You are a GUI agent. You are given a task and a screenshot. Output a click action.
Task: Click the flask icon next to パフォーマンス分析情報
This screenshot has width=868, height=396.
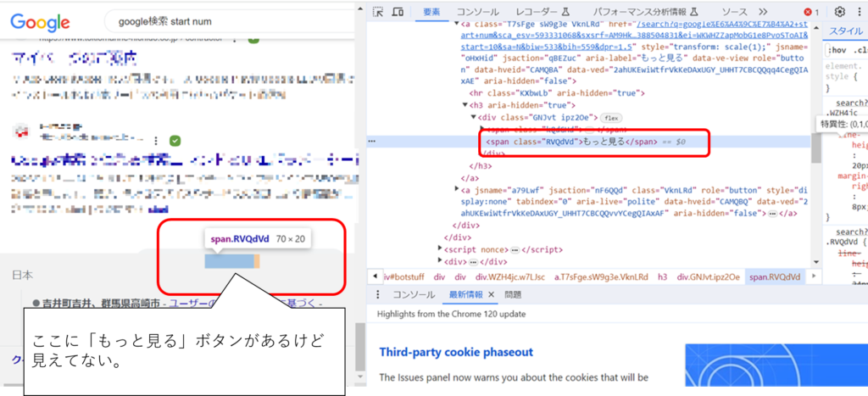(x=693, y=12)
